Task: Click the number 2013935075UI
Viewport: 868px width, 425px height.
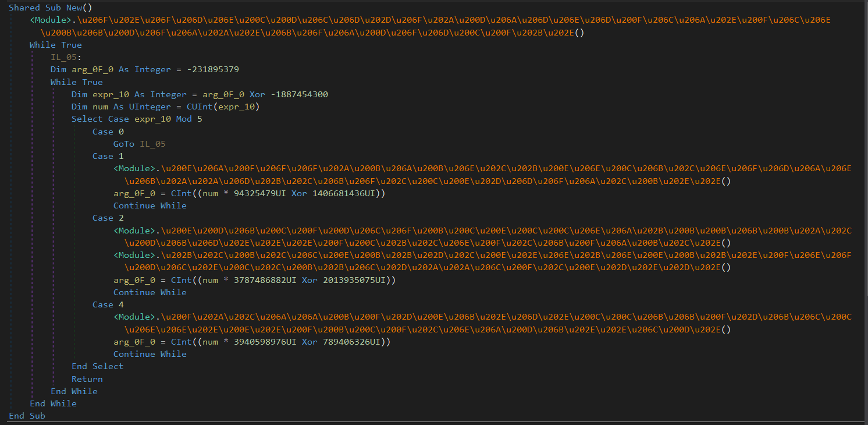Action: (355, 280)
